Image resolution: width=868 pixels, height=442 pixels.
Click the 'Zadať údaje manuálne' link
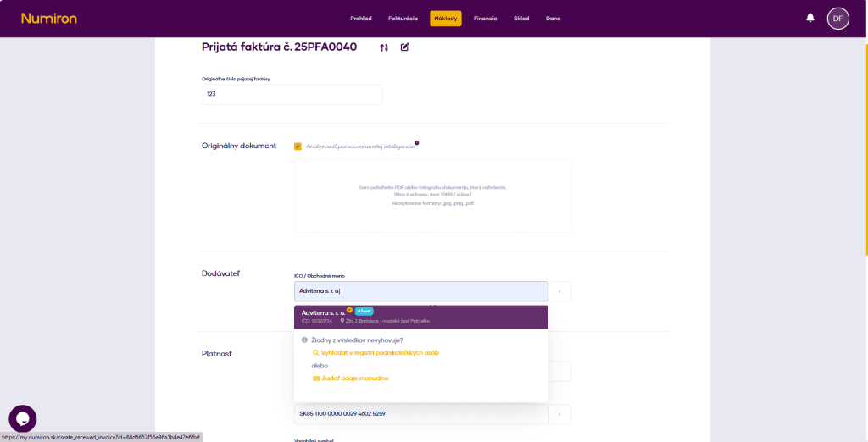pyautogui.click(x=354, y=378)
